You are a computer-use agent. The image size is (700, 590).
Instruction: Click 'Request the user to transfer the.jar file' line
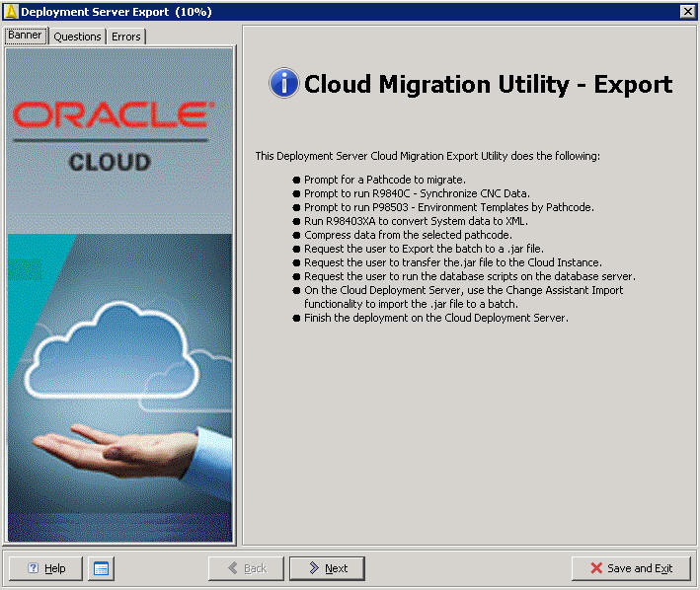pyautogui.click(x=453, y=262)
